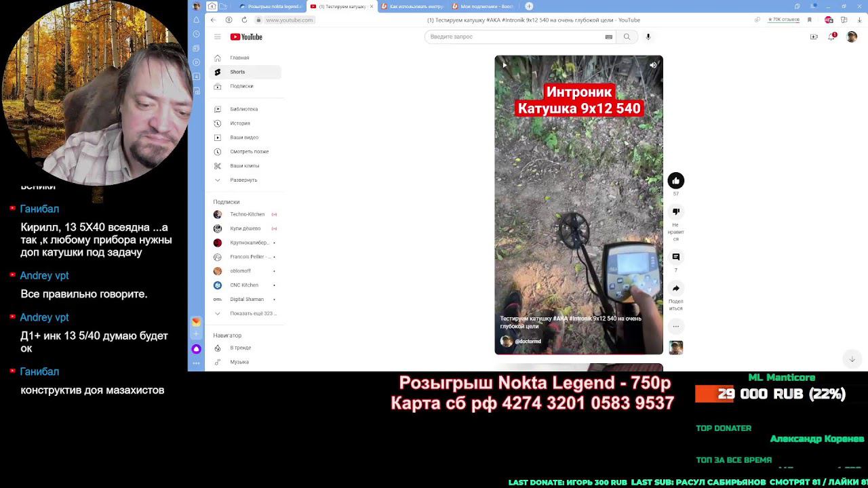Open the on-screen keyboard in search box

609,37
